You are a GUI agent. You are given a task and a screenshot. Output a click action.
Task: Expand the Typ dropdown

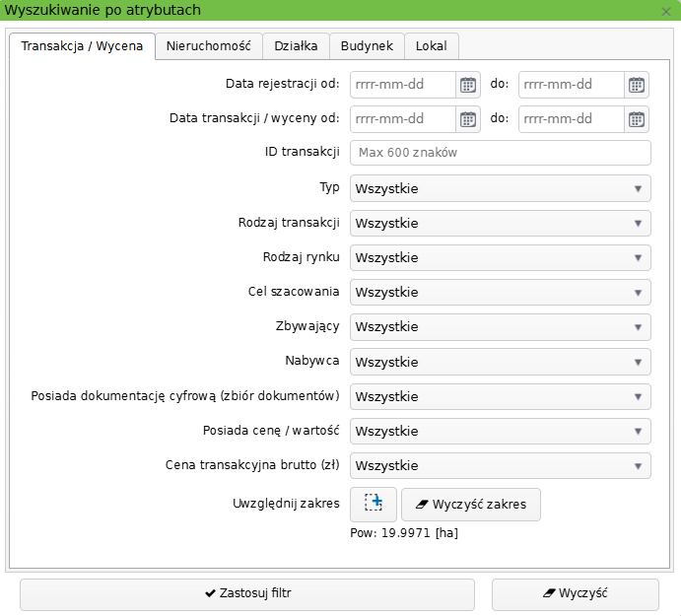coord(500,188)
